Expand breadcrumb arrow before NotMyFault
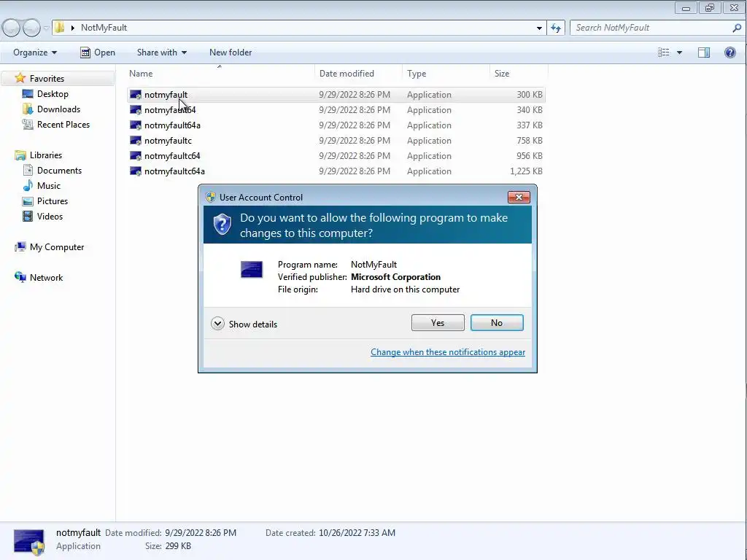Screen dimensions: 747x560 72,28
